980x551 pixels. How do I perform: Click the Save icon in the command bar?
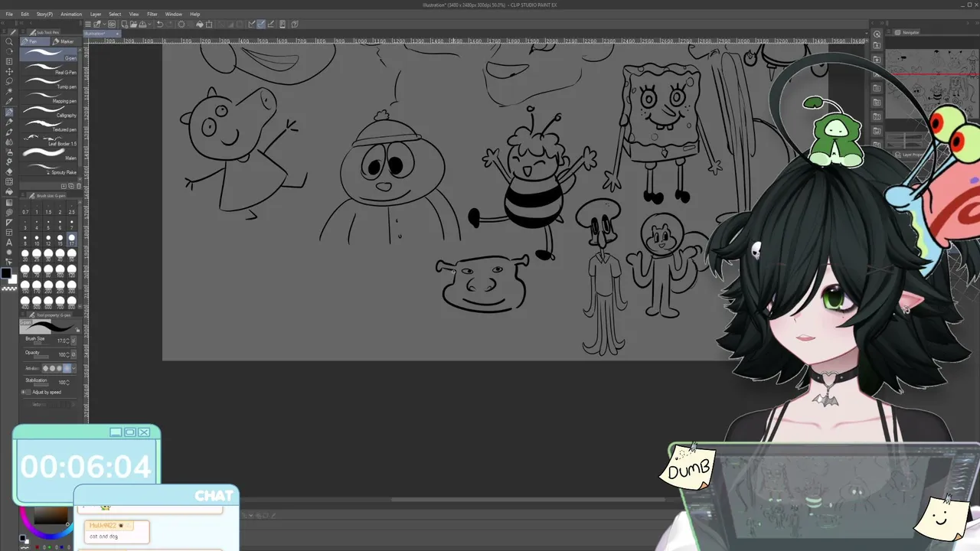click(142, 24)
